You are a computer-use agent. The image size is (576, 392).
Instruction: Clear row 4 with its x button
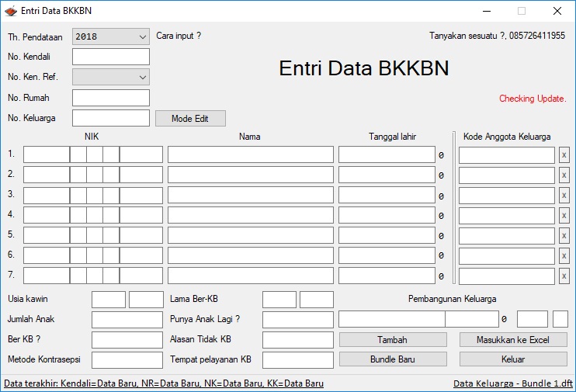(564, 215)
